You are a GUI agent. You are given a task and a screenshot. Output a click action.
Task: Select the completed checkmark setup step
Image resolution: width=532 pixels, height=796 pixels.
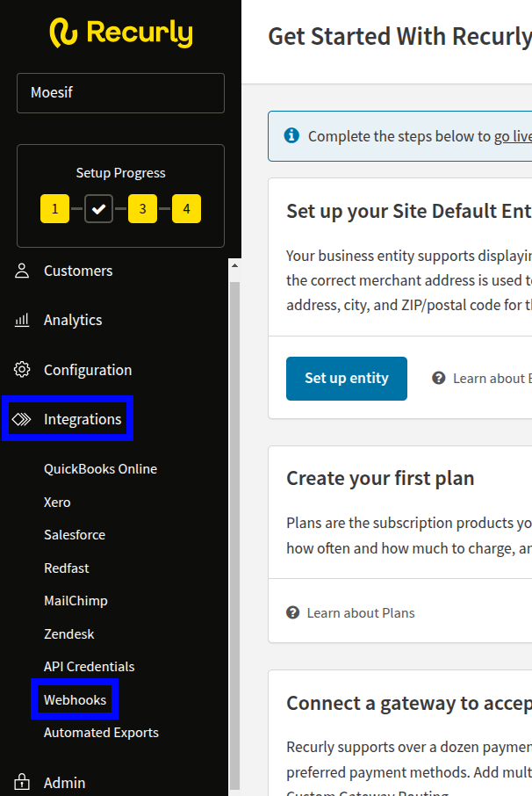click(98, 209)
